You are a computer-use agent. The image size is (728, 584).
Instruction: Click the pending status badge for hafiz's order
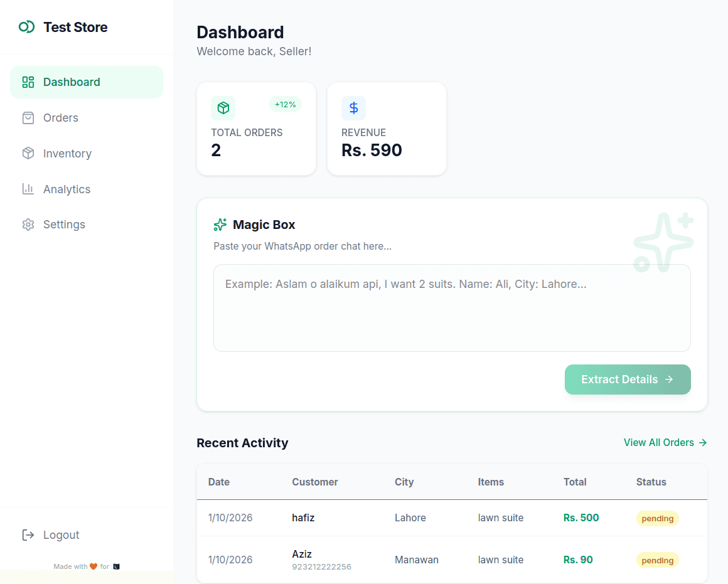point(657,518)
